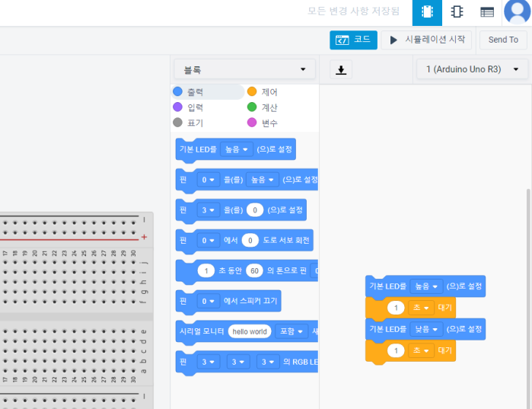Select the 입력 input block category
The height and width of the screenshot is (409, 532).
coord(188,107)
